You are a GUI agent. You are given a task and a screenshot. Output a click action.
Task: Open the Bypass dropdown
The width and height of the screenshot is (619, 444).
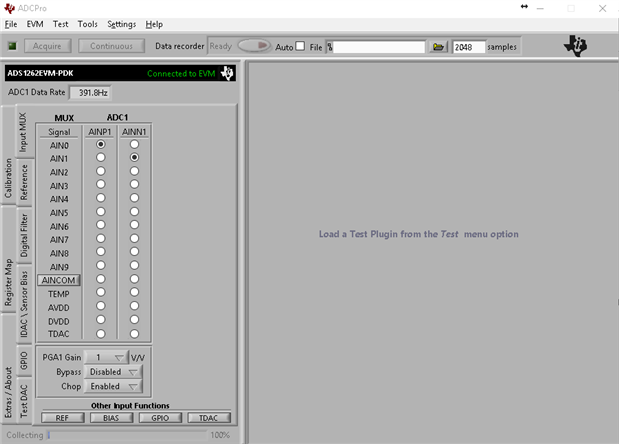pos(114,372)
